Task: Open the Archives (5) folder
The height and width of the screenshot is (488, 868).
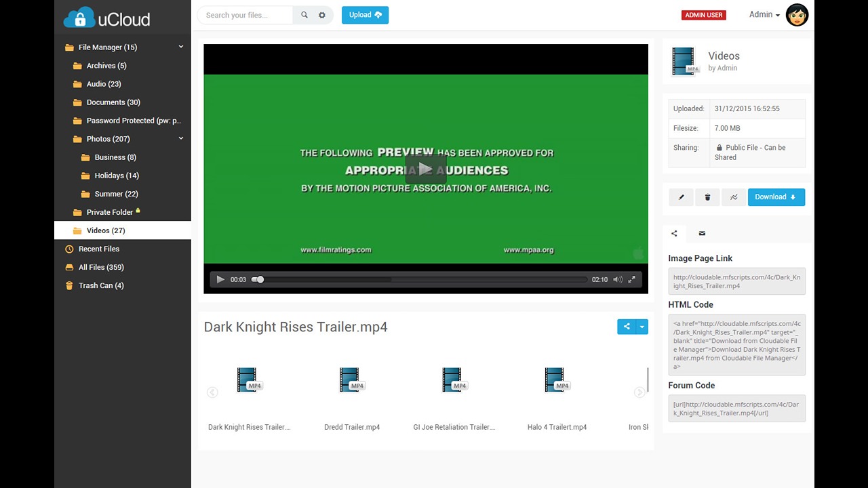Action: (106, 66)
